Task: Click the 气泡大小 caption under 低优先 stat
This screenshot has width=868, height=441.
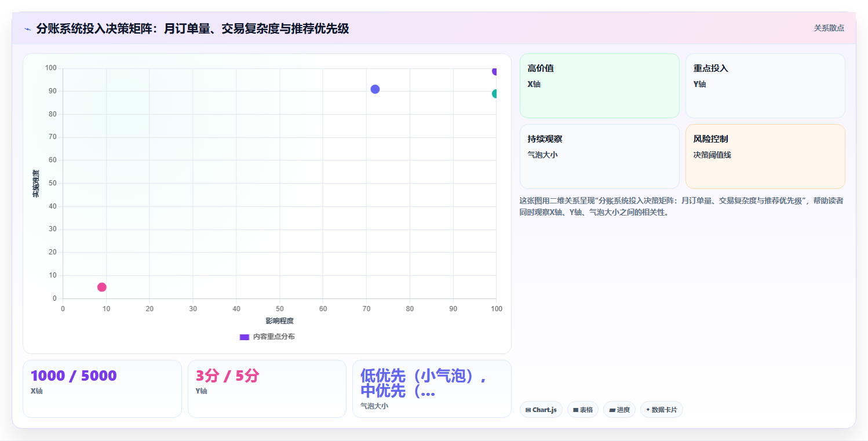Action: (x=374, y=406)
